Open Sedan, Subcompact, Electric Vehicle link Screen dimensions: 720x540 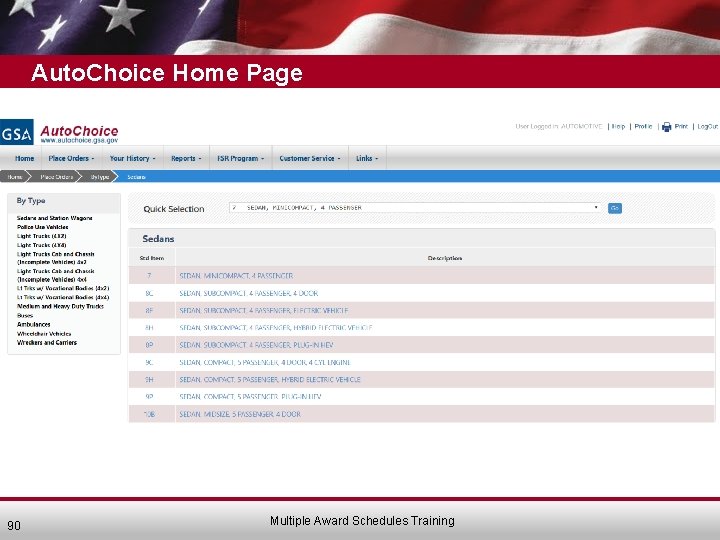pyautogui.click(x=264, y=310)
